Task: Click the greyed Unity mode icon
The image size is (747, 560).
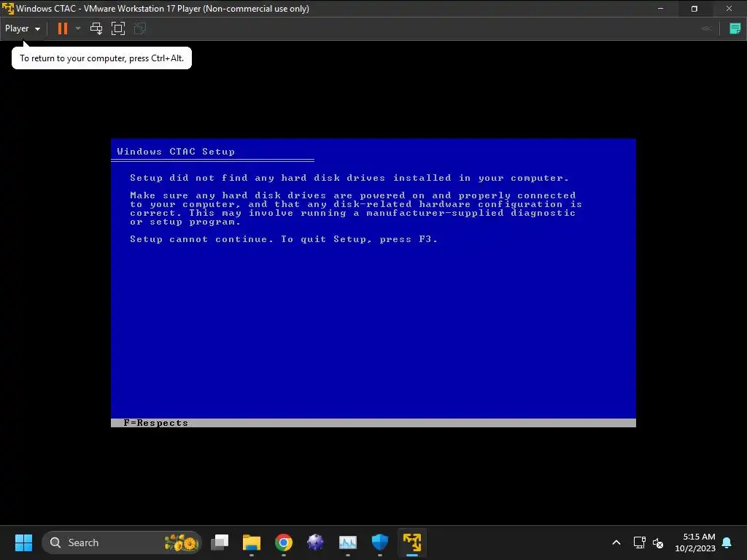Action: pos(139,28)
